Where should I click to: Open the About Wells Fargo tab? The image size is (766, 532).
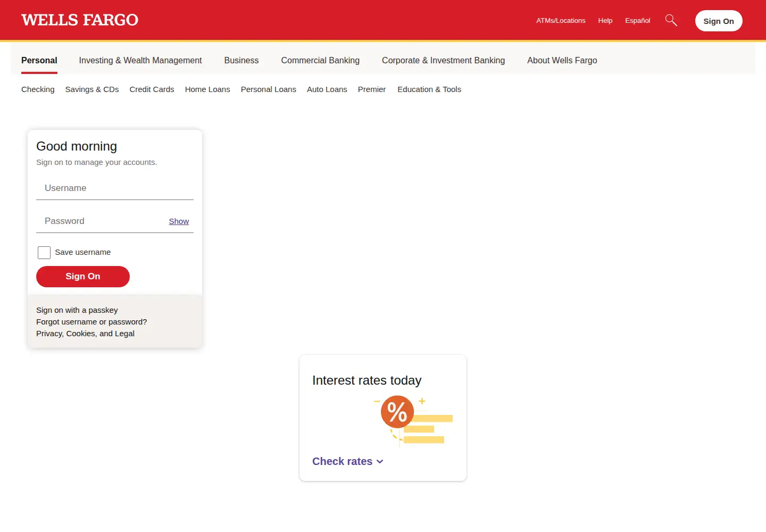[x=562, y=61]
